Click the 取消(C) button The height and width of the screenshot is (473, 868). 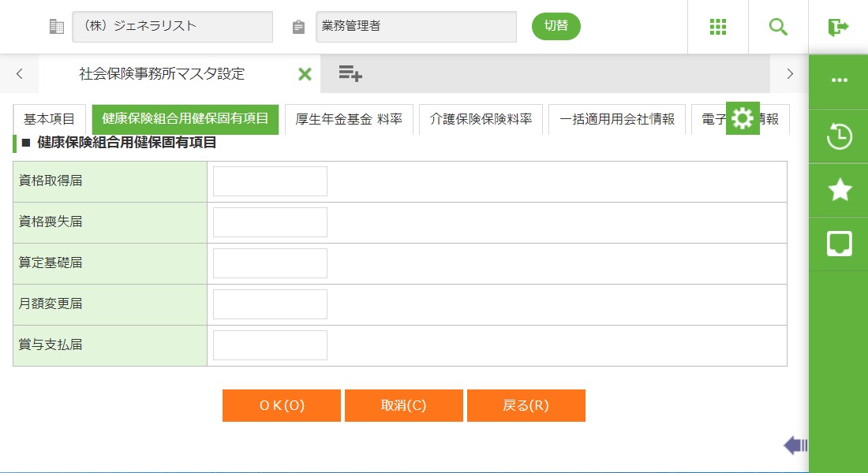click(x=403, y=405)
